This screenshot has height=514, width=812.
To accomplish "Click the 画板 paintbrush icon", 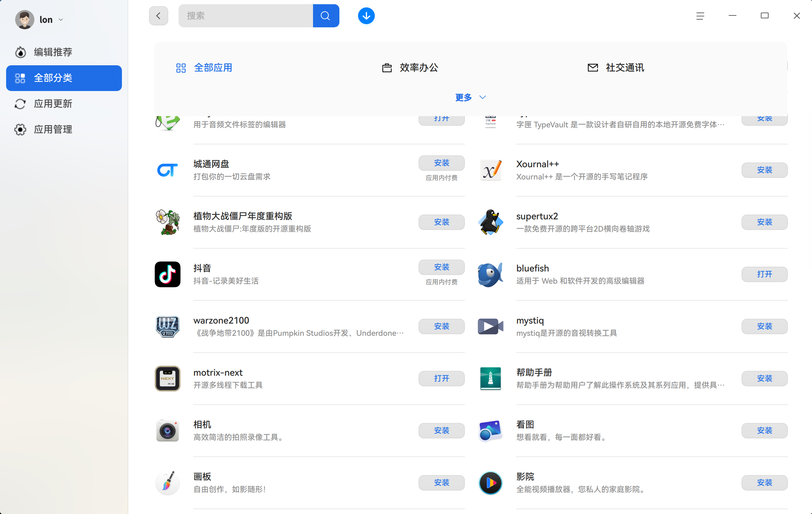I will [167, 483].
